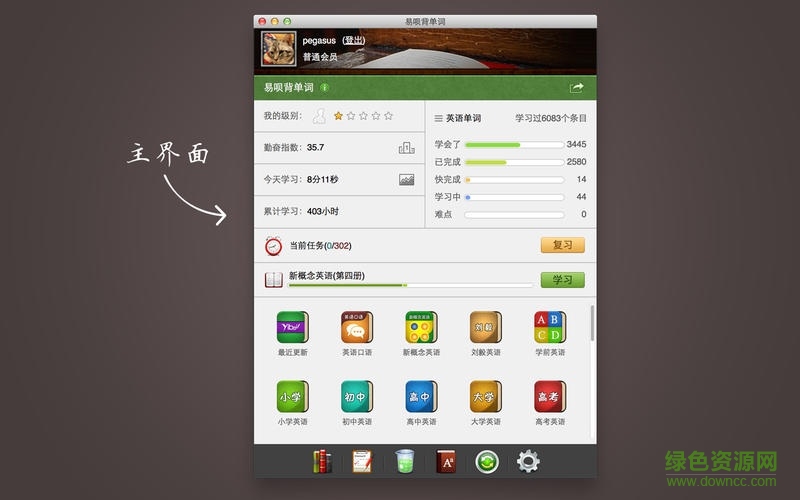Screen dimensions: 800x500
Task: Select the 英语口语 book category
Action: (x=357, y=328)
